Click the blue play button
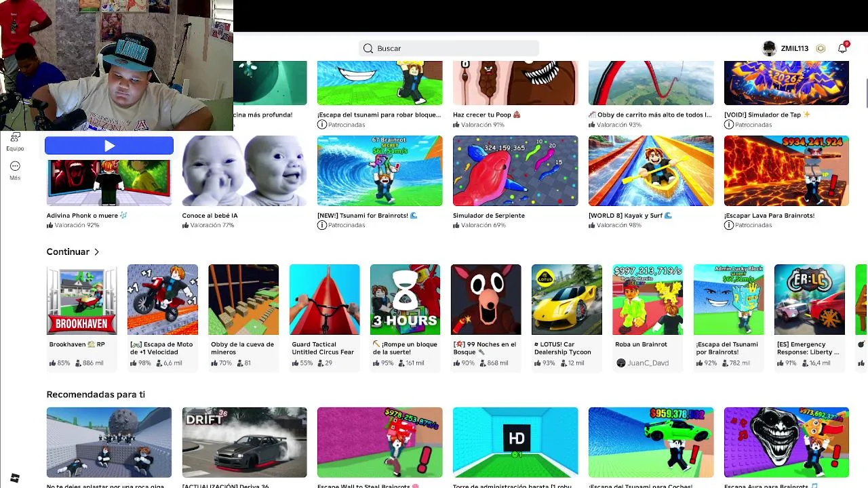Image resolution: width=868 pixels, height=488 pixels. click(x=109, y=146)
